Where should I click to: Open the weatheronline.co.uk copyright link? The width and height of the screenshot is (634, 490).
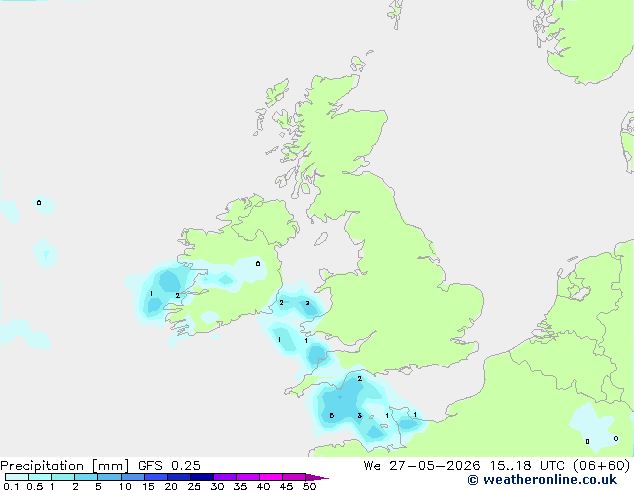coord(542,480)
